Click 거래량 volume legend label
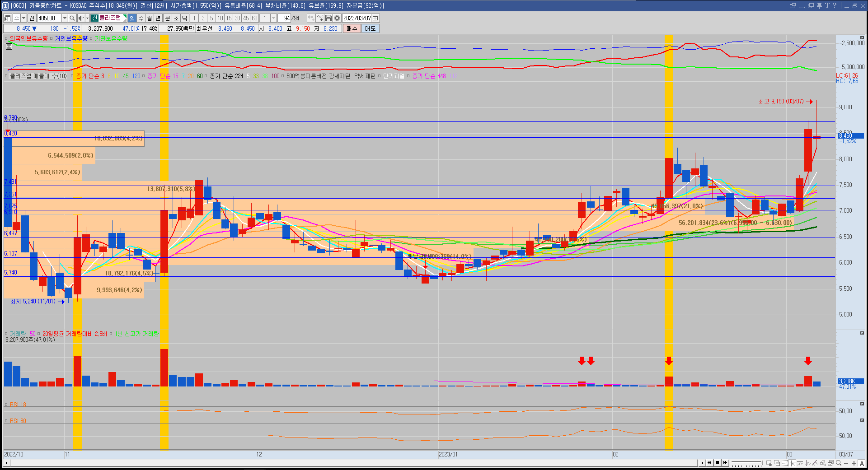868x470 pixels. tap(18, 334)
